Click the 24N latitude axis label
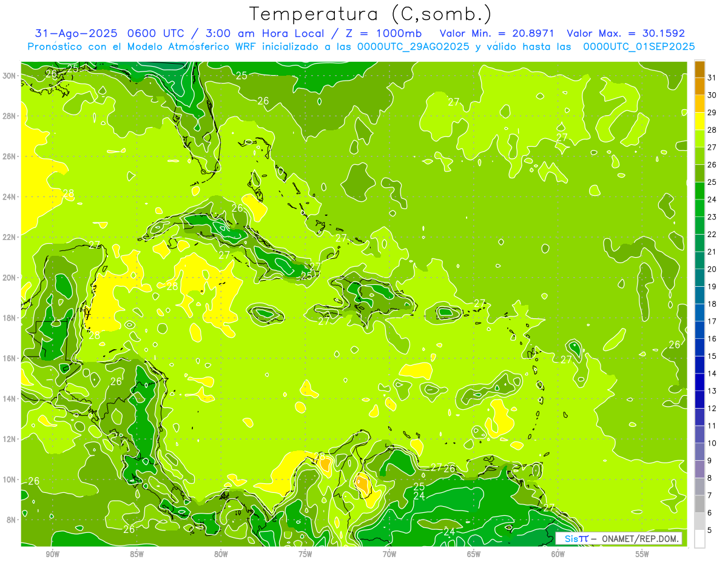Image resolution: width=728 pixels, height=562 pixels. [10, 197]
